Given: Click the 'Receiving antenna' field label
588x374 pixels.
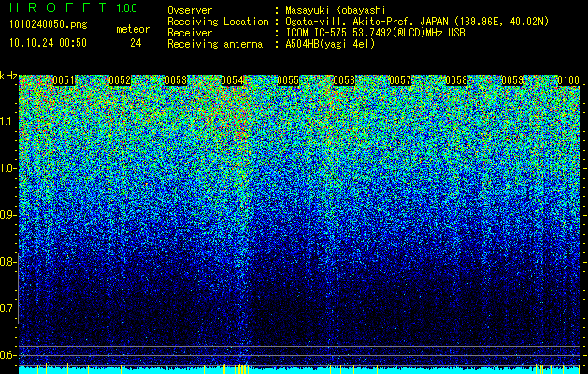Looking at the screenshot, I should tap(215, 44).
